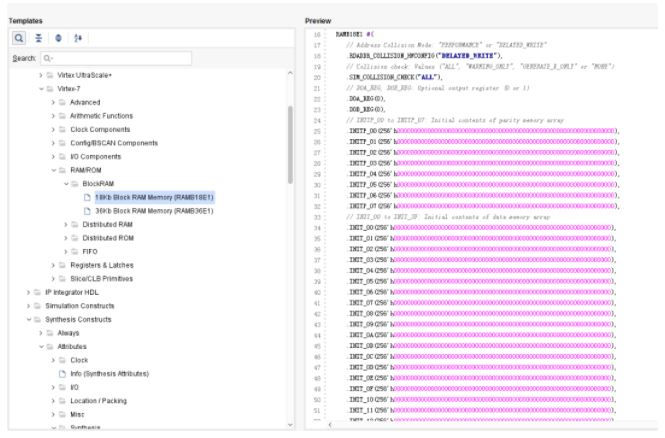665x438 pixels.
Task: Select the RAM/ROM tree label
Action: [86, 170]
